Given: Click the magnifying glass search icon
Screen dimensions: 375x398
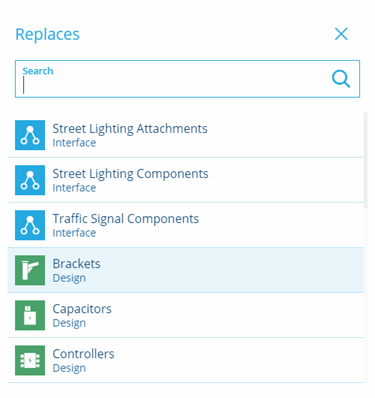Looking at the screenshot, I should pos(341,79).
